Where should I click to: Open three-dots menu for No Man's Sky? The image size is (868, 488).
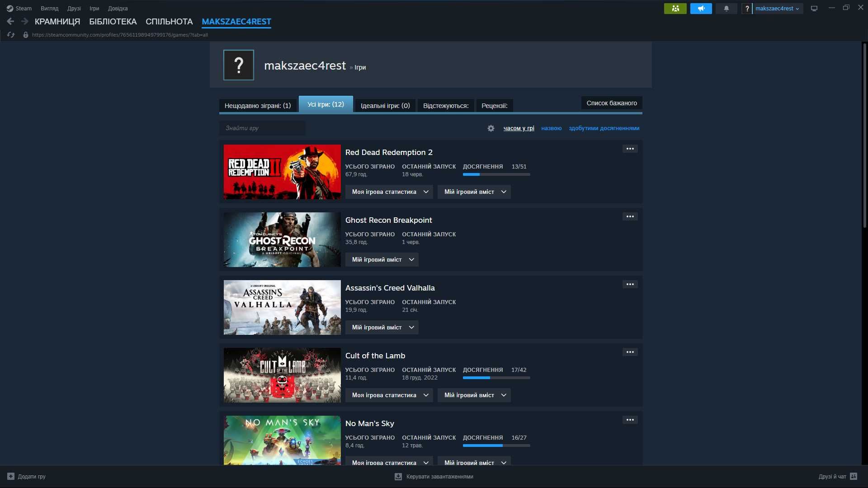pyautogui.click(x=630, y=420)
